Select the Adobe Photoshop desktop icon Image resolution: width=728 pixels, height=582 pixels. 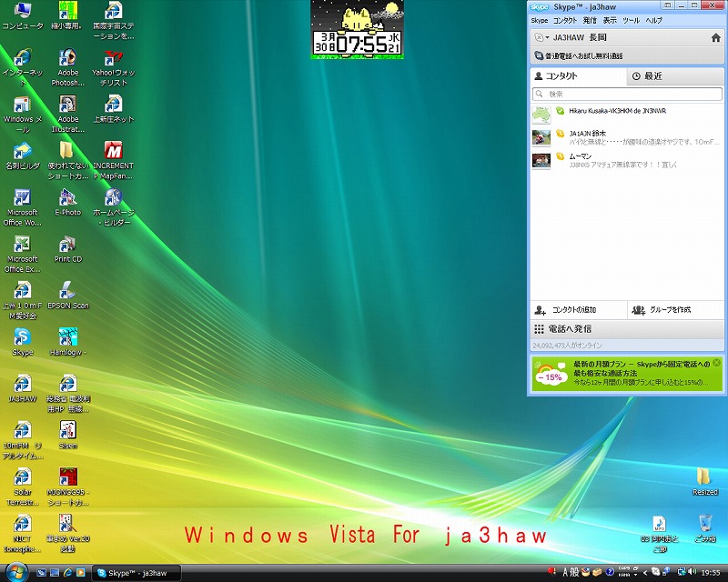(67, 68)
